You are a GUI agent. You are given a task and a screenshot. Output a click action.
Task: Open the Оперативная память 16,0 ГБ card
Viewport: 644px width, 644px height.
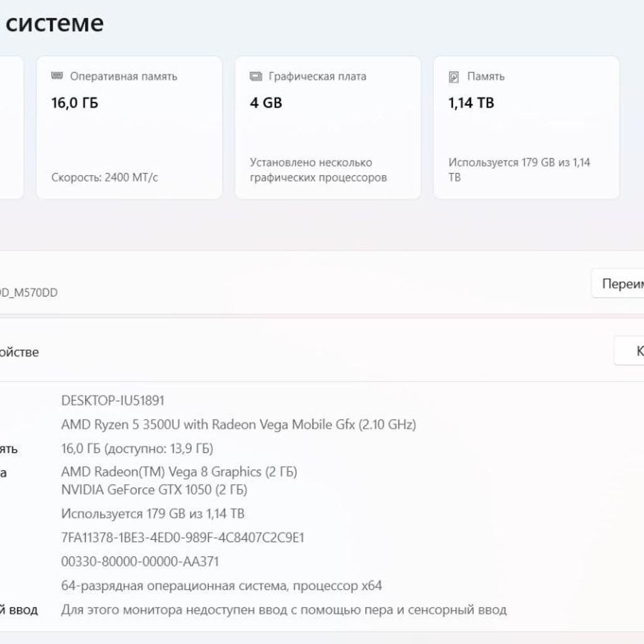130,128
